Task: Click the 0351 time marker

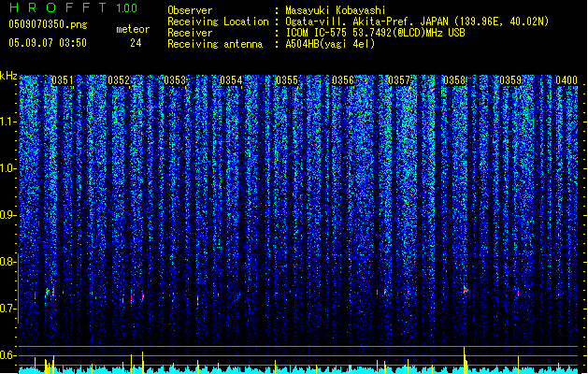Action: pos(63,80)
